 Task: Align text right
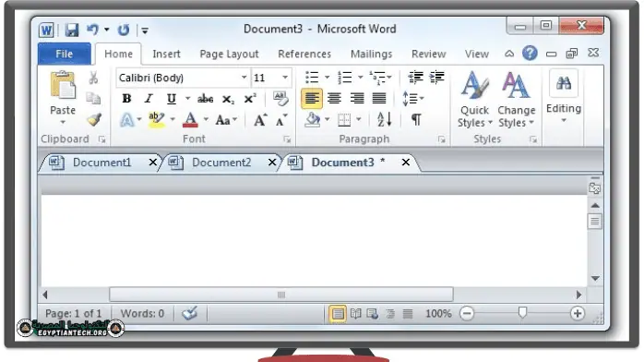pyautogui.click(x=357, y=99)
